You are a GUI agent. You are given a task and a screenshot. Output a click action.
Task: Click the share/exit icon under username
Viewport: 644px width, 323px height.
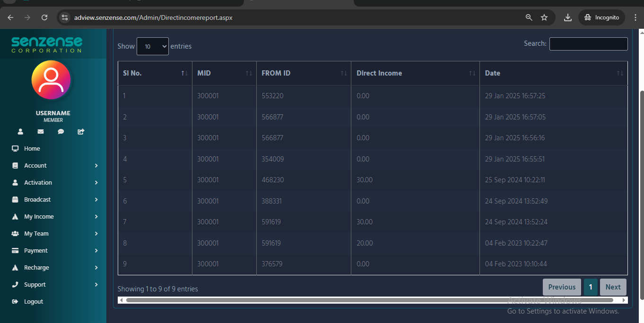pyautogui.click(x=81, y=132)
